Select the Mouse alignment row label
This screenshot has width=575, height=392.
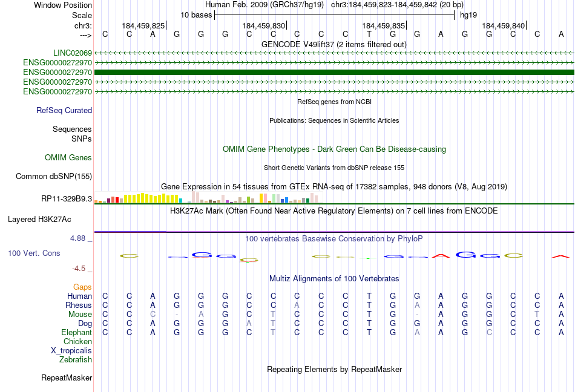[80, 315]
